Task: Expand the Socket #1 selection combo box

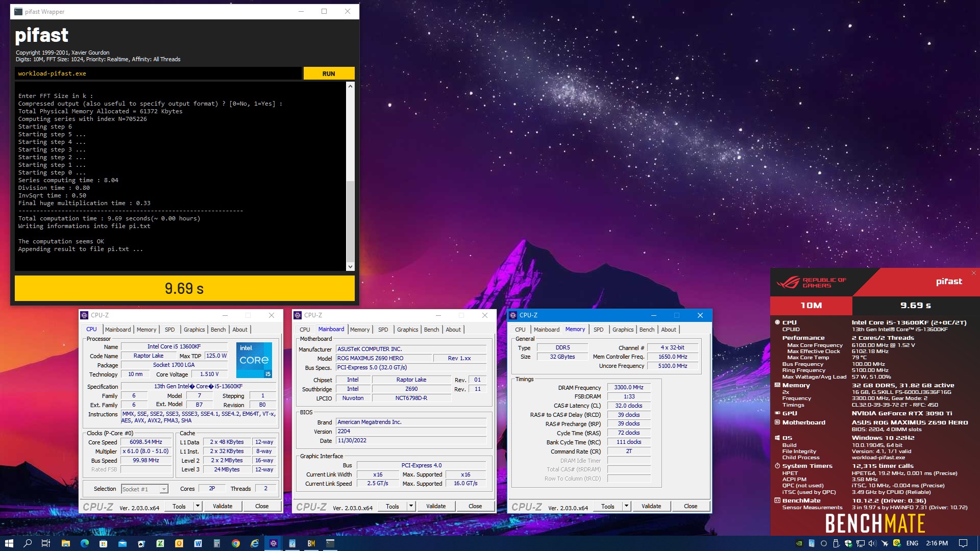Action: tap(145, 489)
